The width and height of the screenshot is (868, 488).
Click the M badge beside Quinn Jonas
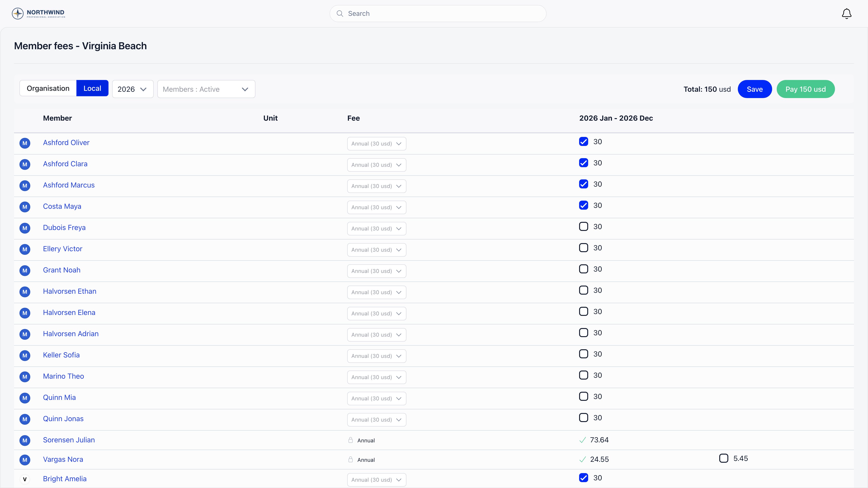[25, 419]
